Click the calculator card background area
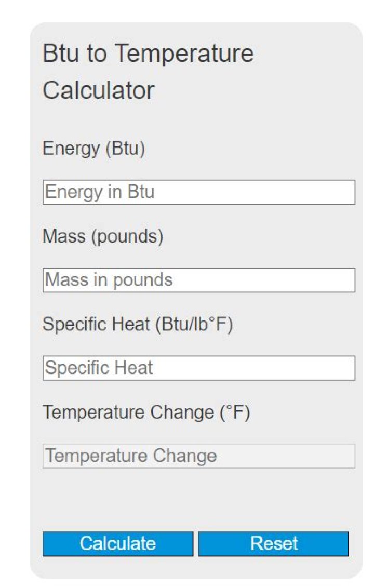Screen dimensions: 374x588 [x=197, y=501]
